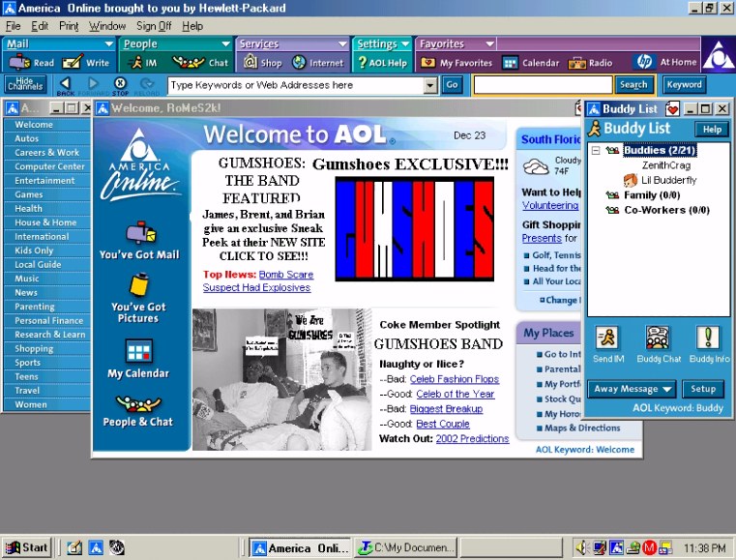Screen dimensions: 736x560
Task: Expand the Services dropdown menu
Action: pyautogui.click(x=342, y=44)
